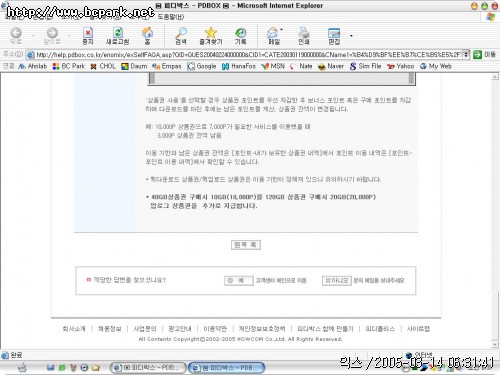Open the Sim File links bar shortcut
The image size is (500, 375).
pos(365,66)
